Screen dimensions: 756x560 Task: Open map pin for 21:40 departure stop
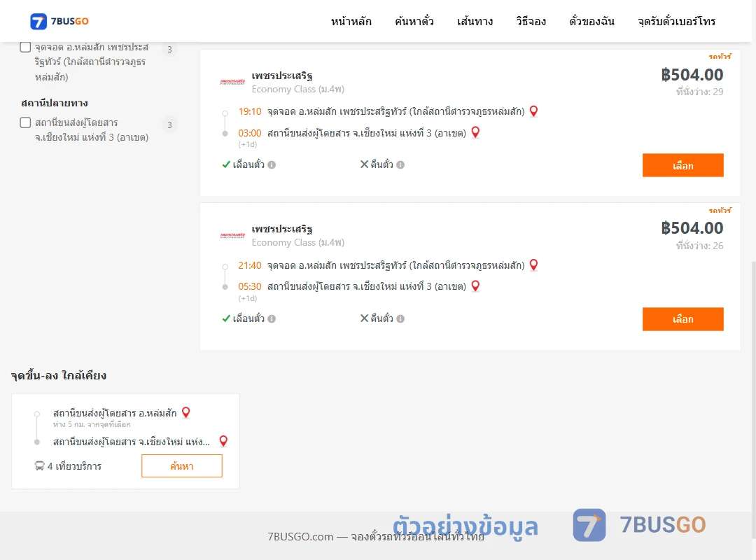(x=533, y=265)
